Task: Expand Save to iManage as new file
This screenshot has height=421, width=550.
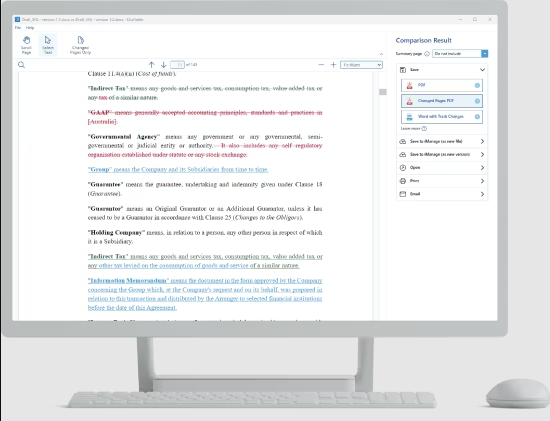Action: pos(442,141)
